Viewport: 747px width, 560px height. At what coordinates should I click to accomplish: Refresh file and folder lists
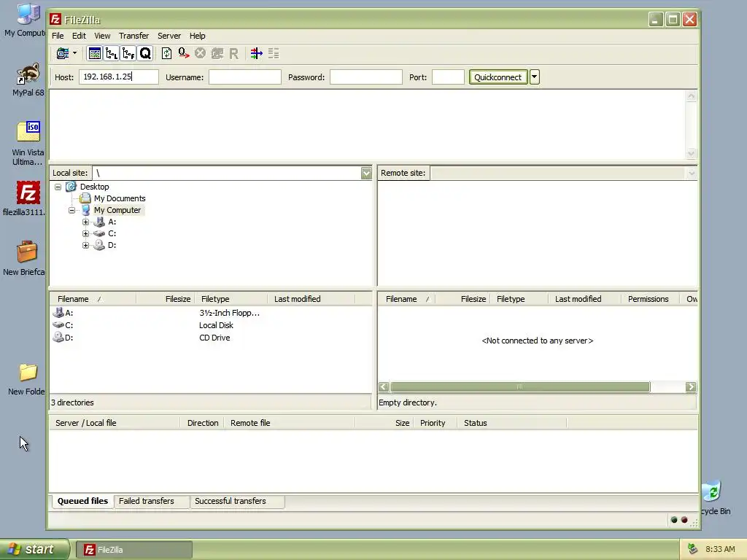[166, 53]
